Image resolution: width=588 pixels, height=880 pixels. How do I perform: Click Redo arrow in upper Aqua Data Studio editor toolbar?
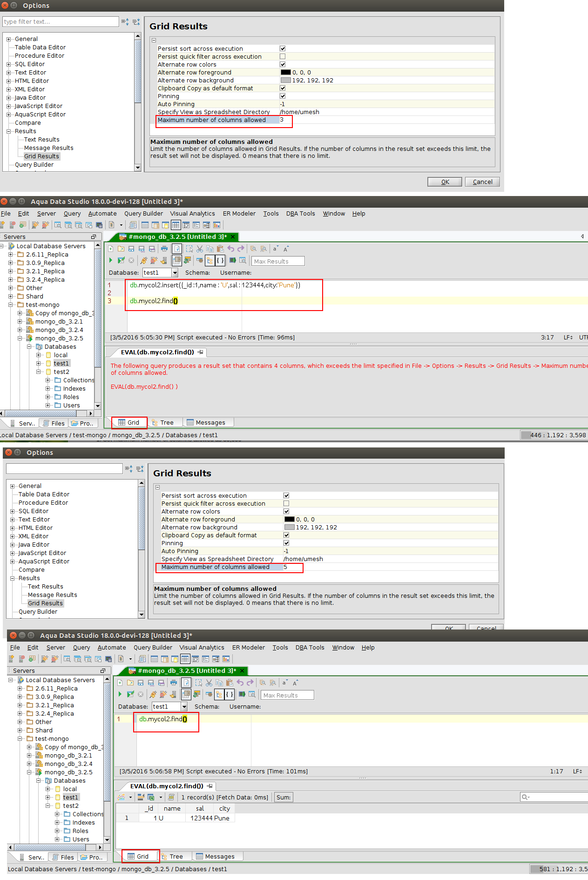(241, 249)
